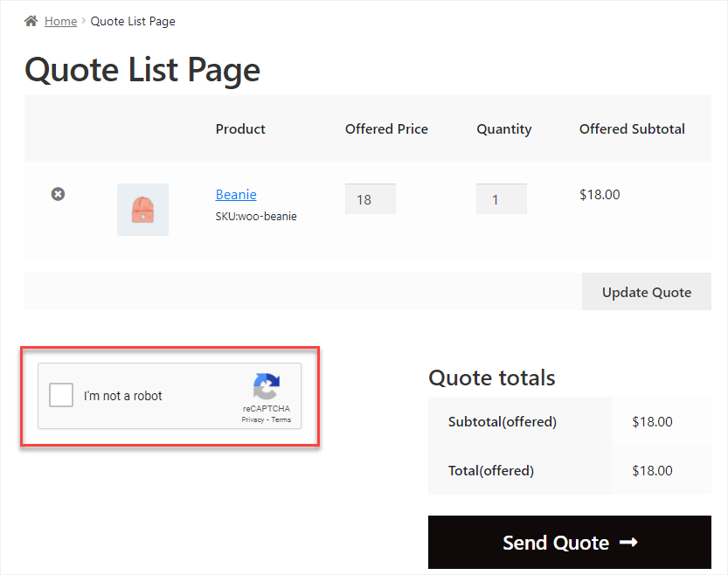Click the Quote totals heading
Image resolution: width=728 pixels, height=575 pixels.
(x=492, y=378)
